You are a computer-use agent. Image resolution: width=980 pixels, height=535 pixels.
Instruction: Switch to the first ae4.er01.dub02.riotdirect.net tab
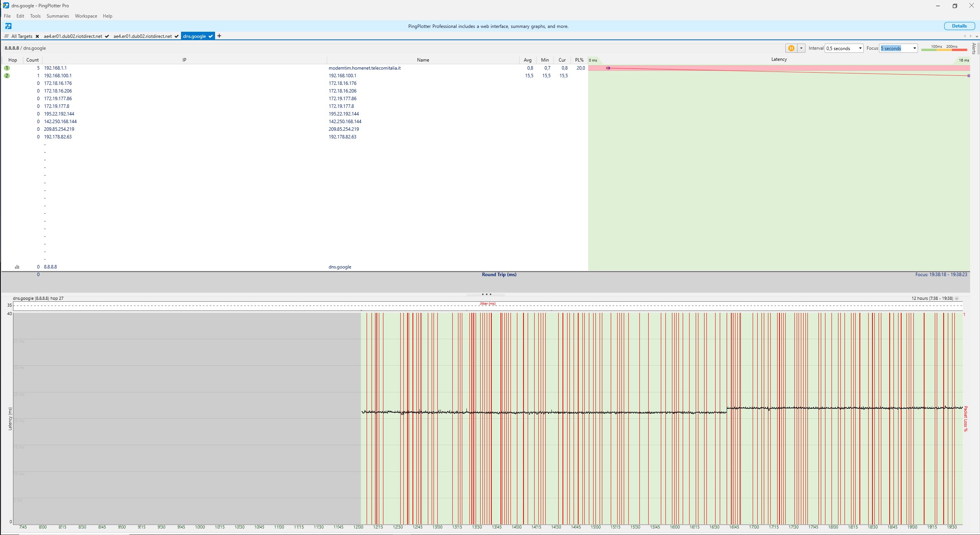73,36
